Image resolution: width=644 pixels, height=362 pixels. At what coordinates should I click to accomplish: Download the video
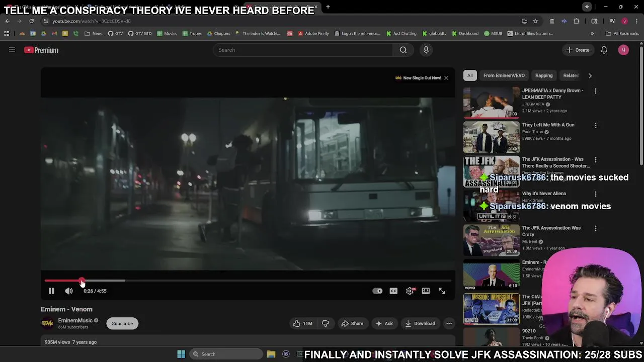pos(420,323)
